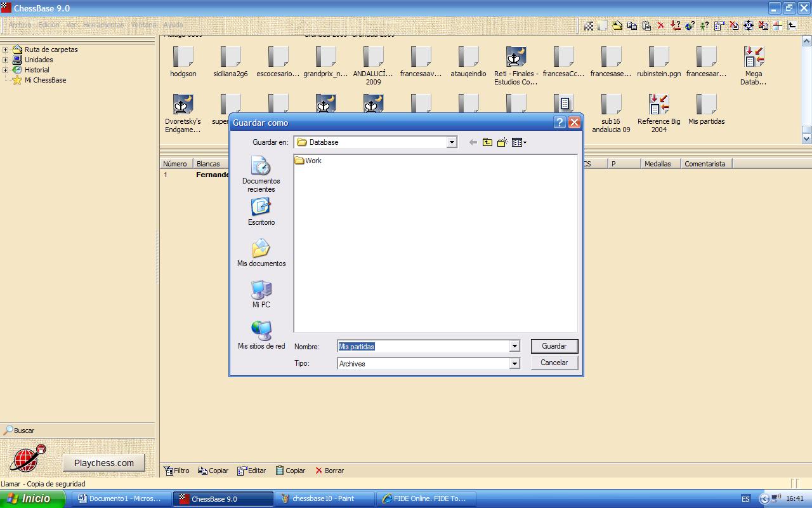Click the Borrar button
Viewport: 812px width, 508px height.
329,471
